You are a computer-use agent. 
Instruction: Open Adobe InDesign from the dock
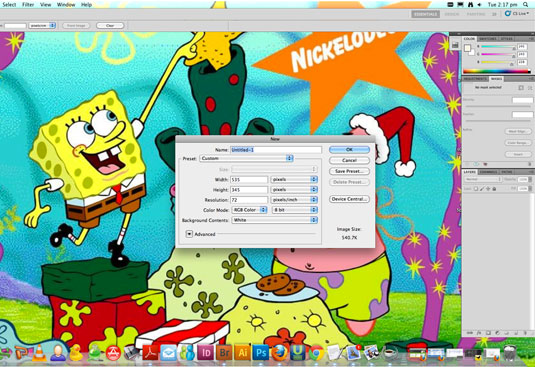coord(205,353)
